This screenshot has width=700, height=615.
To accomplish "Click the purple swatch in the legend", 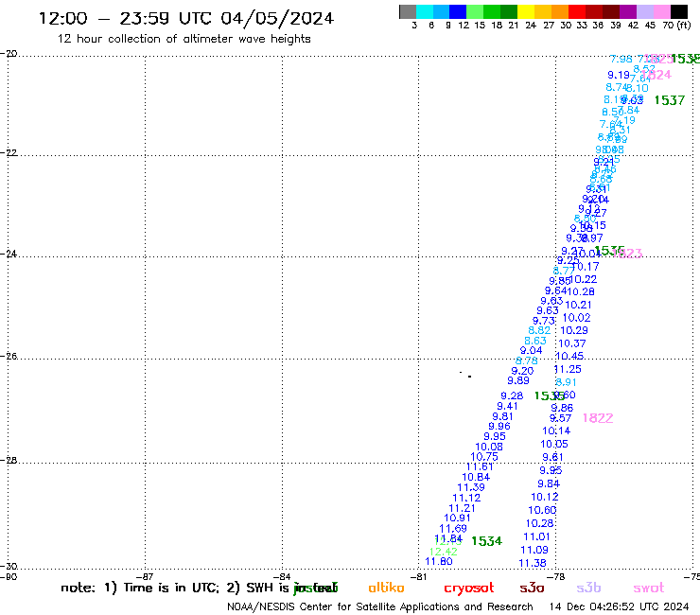I will pos(628,11).
